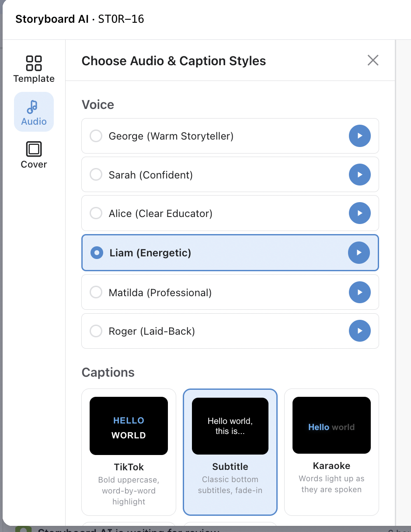Select the Audio music note sidebar tab
This screenshot has width=411, height=532.
click(34, 112)
